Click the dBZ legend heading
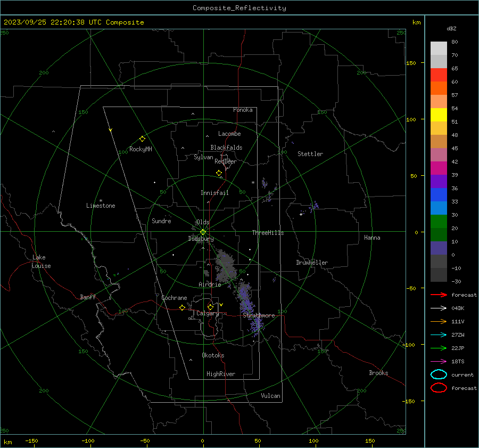The height and width of the screenshot is (448, 479). point(451,29)
